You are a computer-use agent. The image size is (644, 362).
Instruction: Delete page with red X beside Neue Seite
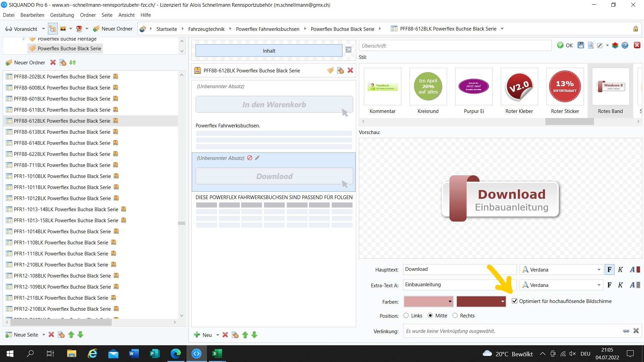(51, 335)
